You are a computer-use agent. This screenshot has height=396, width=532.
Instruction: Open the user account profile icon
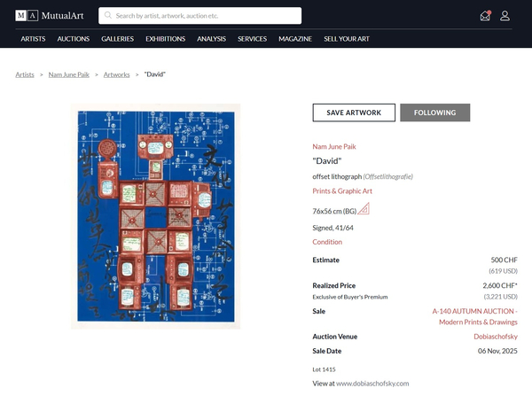coord(505,15)
